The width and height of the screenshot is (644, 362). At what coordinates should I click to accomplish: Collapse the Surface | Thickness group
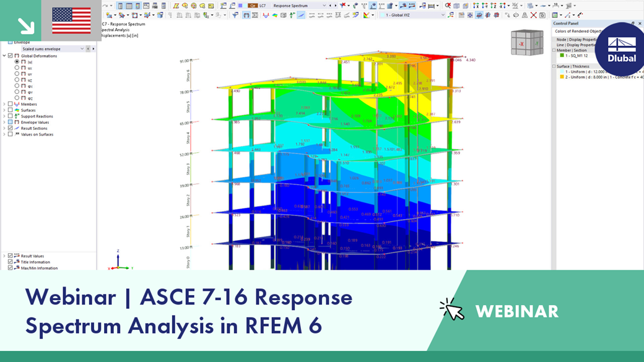pyautogui.click(x=554, y=66)
